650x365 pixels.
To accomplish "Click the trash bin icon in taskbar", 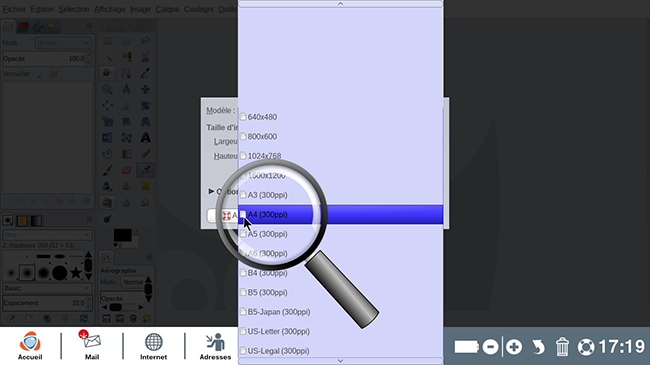I will [562, 347].
